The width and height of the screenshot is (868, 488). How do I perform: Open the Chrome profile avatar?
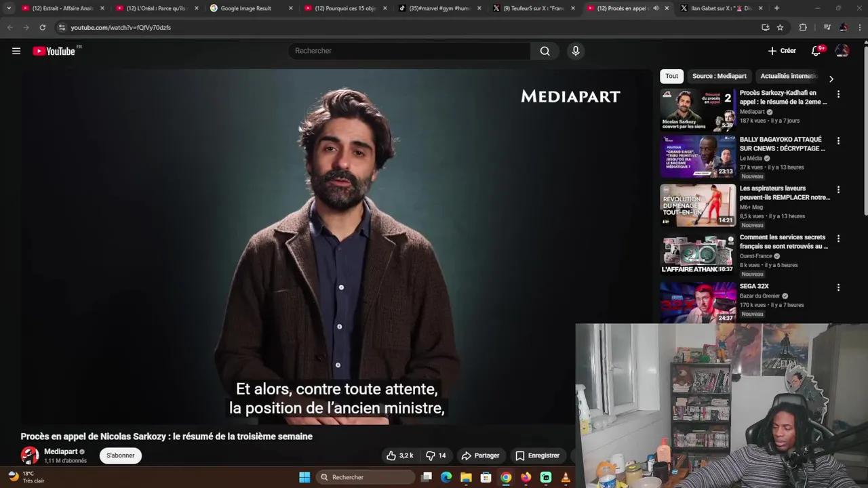click(x=843, y=27)
